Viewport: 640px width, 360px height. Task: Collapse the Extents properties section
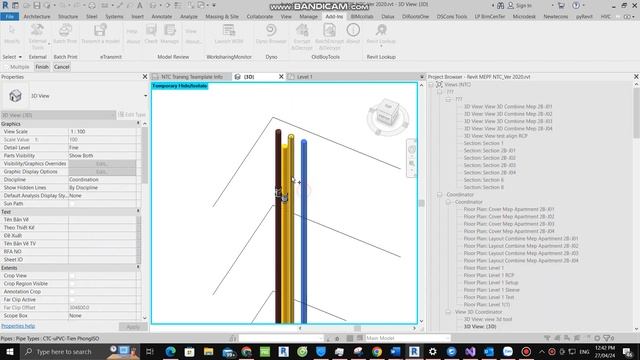pos(138,267)
